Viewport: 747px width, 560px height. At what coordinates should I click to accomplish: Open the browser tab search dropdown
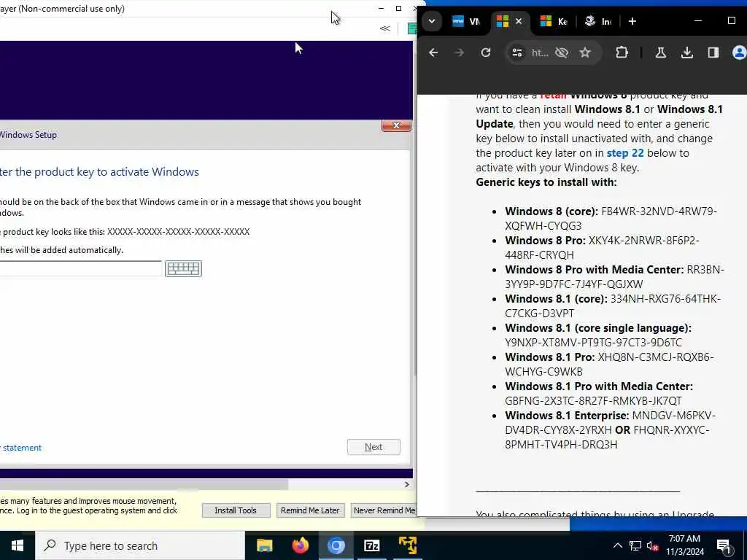432,21
